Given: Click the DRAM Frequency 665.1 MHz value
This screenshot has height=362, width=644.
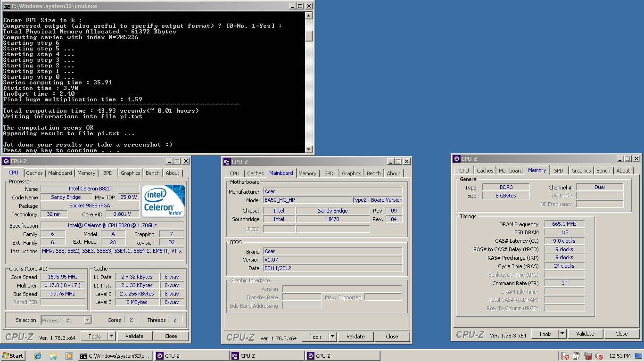Looking at the screenshot, I should (564, 224).
